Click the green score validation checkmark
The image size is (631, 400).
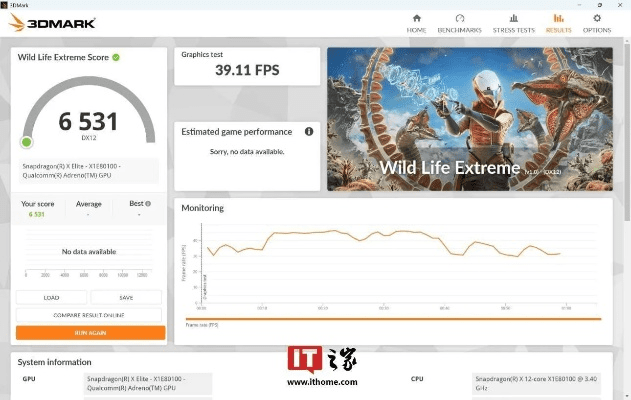tap(116, 57)
